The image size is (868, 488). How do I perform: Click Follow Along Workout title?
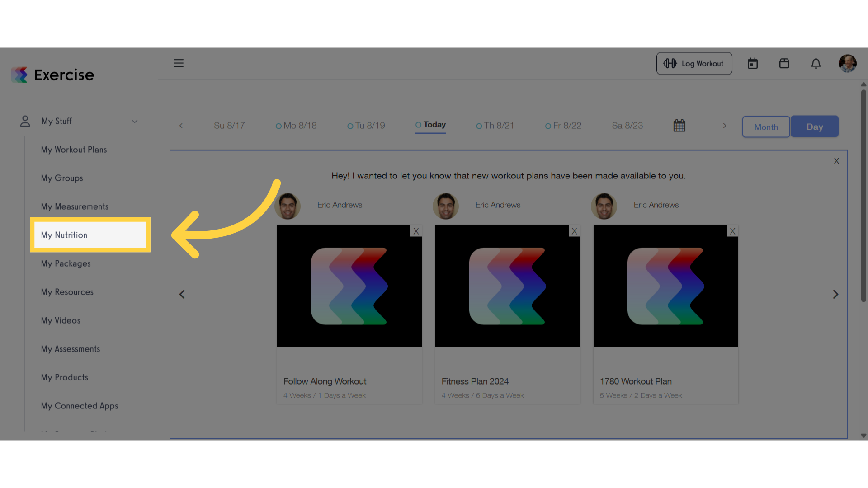tap(325, 381)
